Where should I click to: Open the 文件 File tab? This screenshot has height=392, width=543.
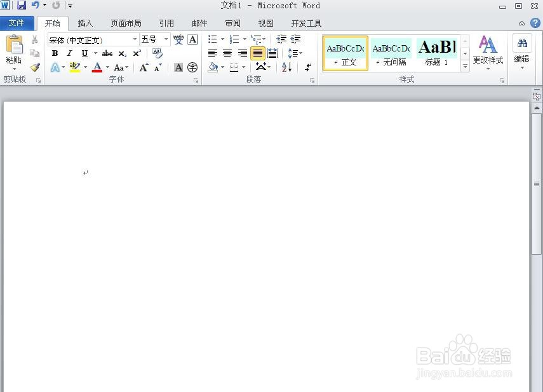(17, 24)
